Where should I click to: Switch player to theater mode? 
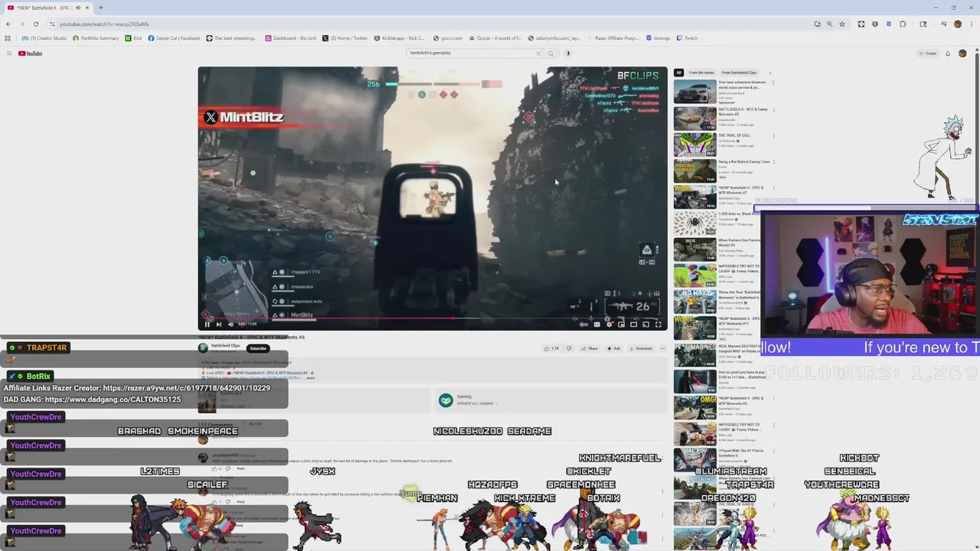tap(633, 324)
